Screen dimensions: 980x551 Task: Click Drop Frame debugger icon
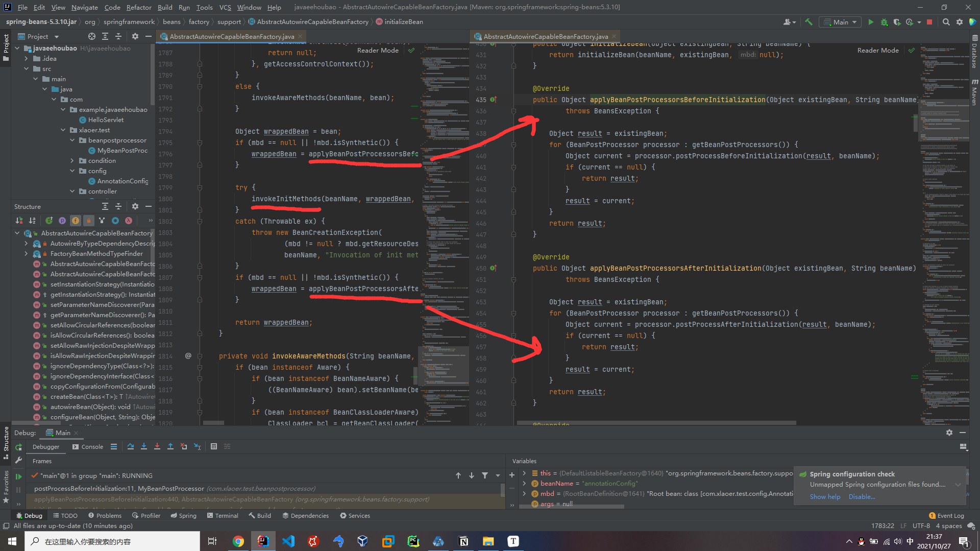point(184,446)
